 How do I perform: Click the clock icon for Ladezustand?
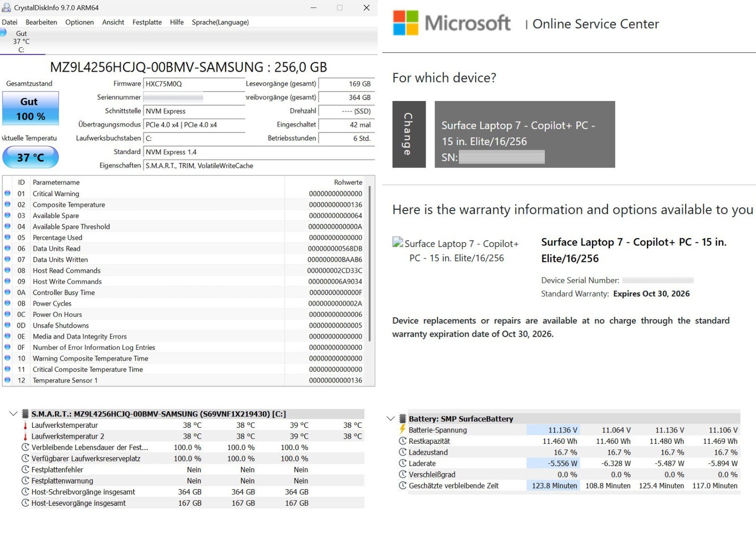coord(403,452)
